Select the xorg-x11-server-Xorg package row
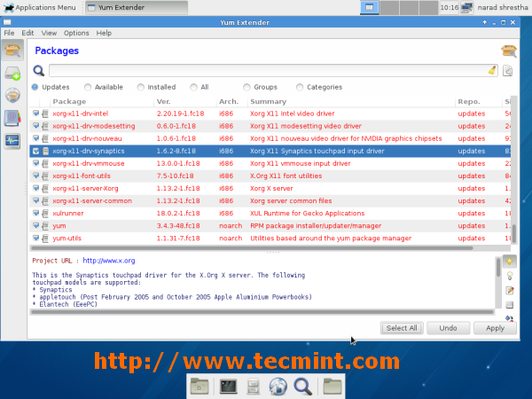 (x=270, y=188)
